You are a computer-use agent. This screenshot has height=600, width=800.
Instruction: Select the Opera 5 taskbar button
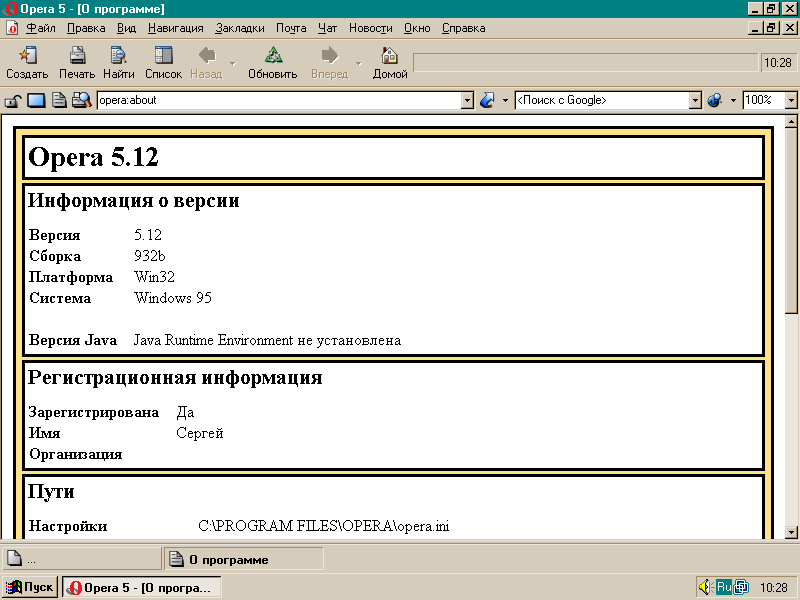[142, 587]
